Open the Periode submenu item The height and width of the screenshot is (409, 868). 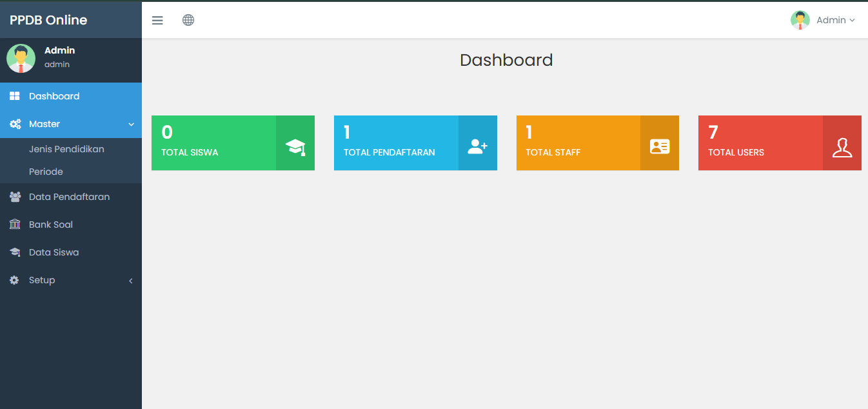[46, 172]
